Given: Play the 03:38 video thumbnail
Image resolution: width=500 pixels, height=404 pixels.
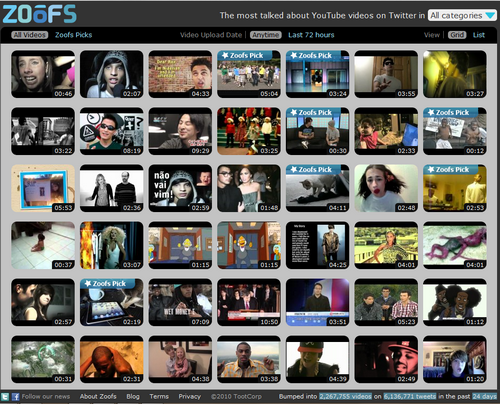Looking at the screenshot, I should click(x=249, y=359).
